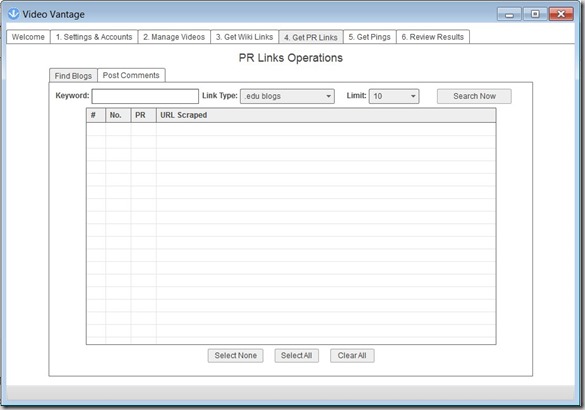Go to 3. Get Wiki Links tab
Viewport: 585px width, 410px height.
click(244, 37)
